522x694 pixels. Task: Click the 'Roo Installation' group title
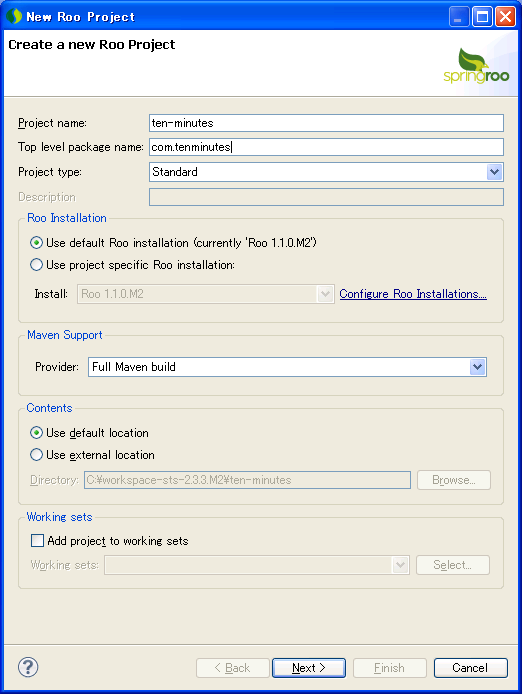pos(67,218)
